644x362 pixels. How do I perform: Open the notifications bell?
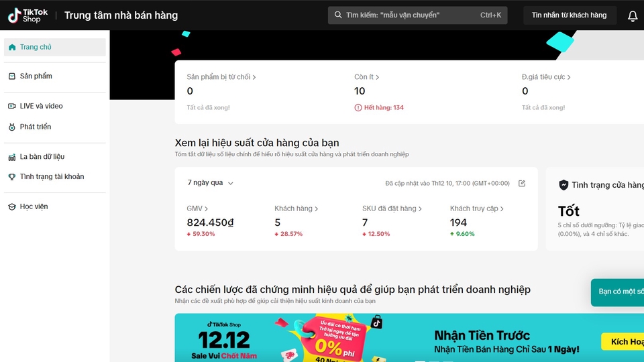pos(632,15)
